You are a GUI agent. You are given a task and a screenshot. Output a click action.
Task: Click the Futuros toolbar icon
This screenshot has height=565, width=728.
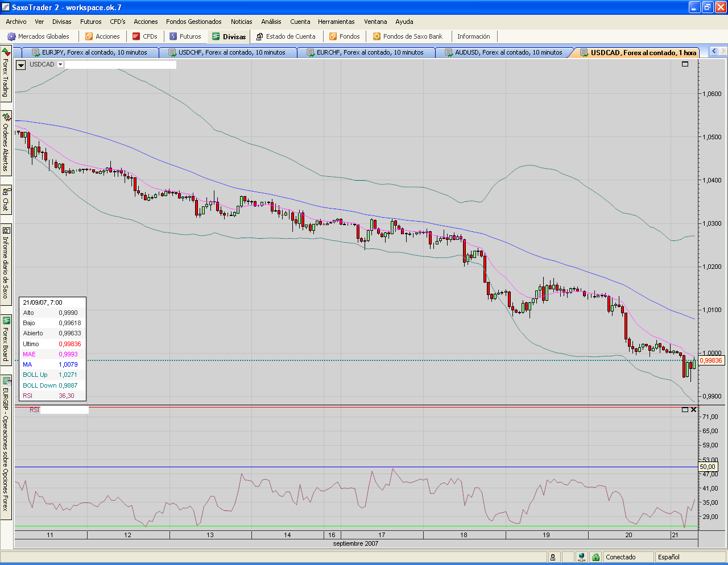[173, 36]
